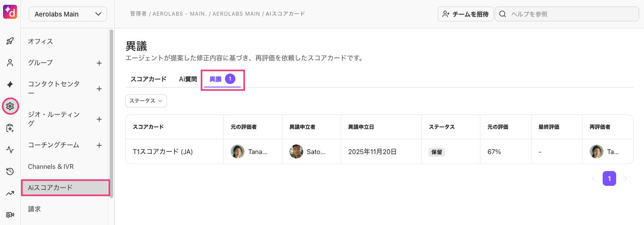Switch to the Ai質問 tab
The image size is (644, 225).
188,79
